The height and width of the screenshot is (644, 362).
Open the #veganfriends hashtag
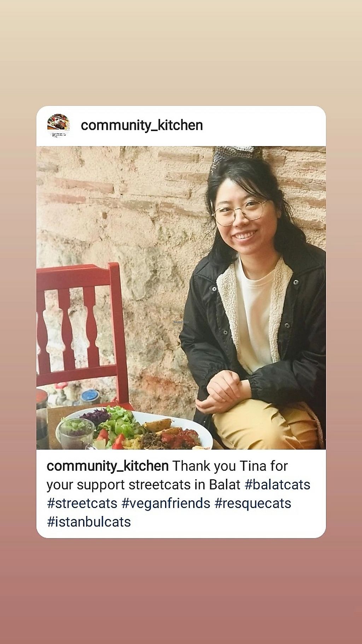166,503
